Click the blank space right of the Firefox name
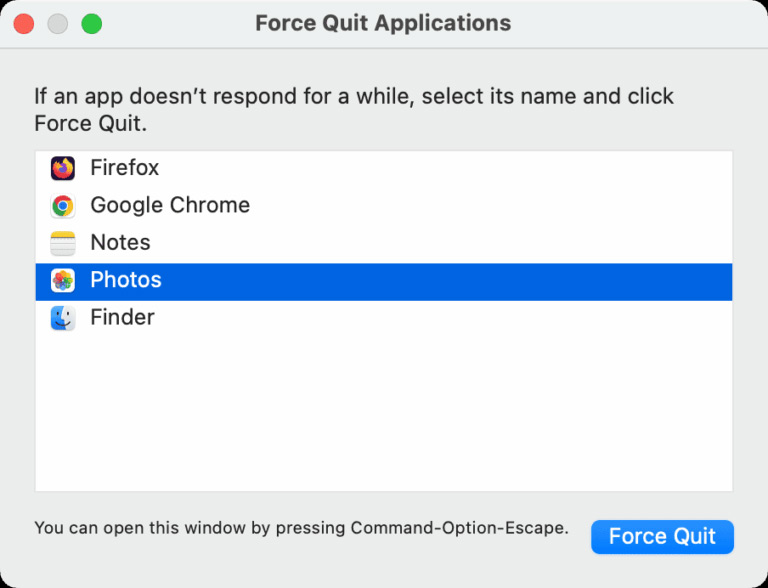This screenshot has height=588, width=768. [x=450, y=168]
